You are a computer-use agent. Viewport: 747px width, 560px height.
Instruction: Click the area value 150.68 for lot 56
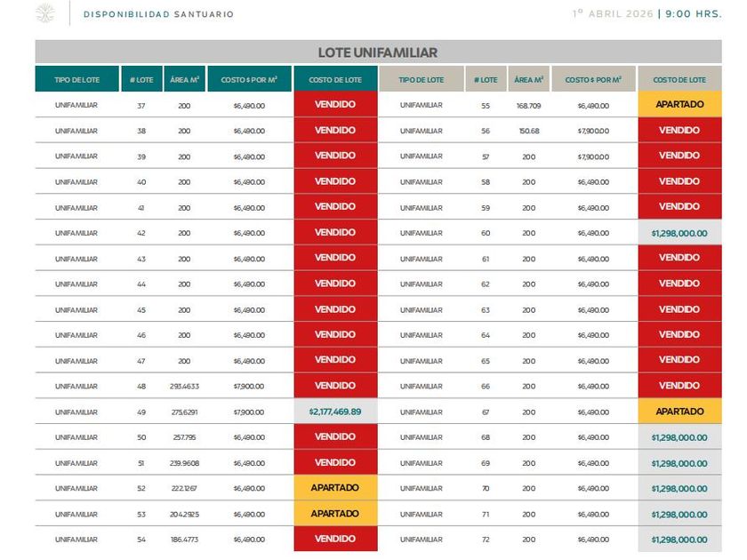pyautogui.click(x=529, y=131)
